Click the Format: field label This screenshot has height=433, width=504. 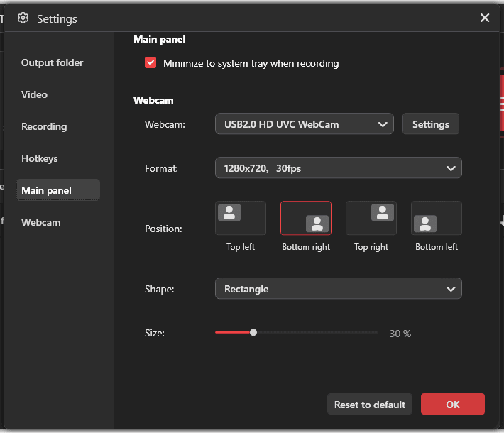point(161,168)
